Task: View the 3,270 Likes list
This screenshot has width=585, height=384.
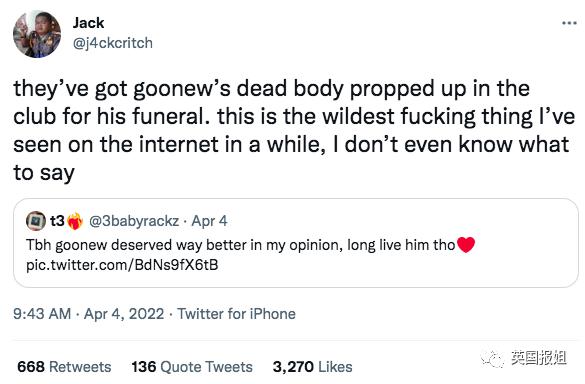Action: [312, 367]
